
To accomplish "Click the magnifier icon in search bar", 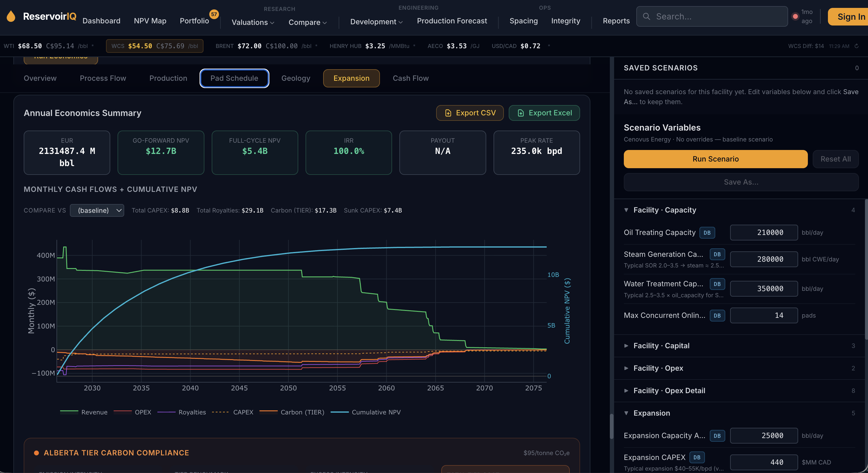I will (x=646, y=16).
